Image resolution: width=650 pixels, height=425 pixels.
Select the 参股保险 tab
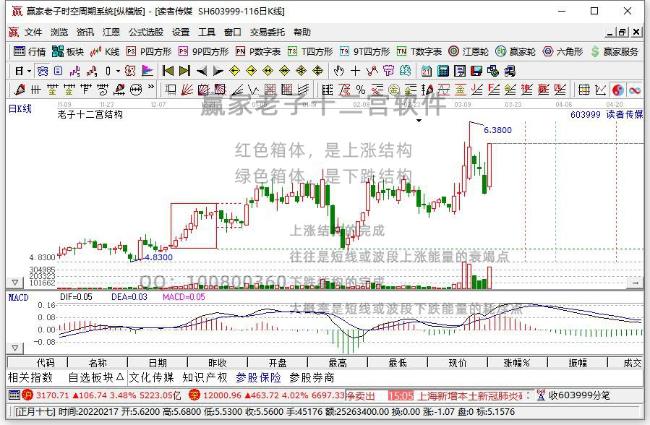click(258, 377)
